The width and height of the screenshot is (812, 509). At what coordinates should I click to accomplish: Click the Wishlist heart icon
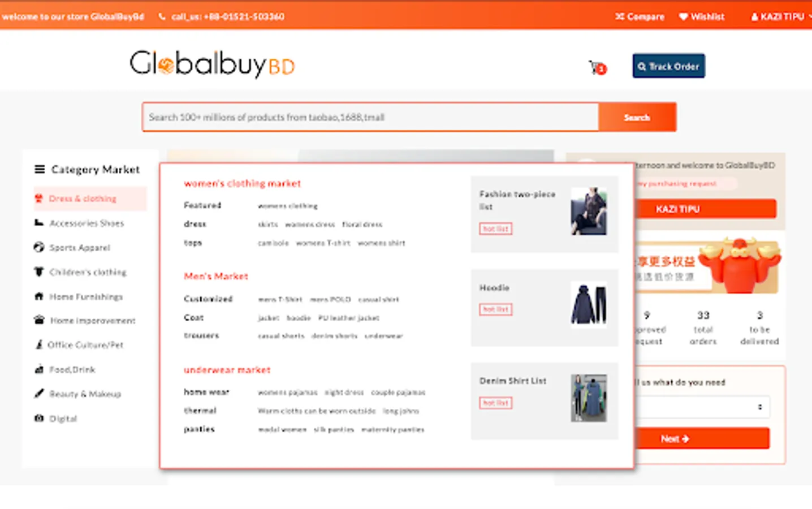(x=683, y=16)
